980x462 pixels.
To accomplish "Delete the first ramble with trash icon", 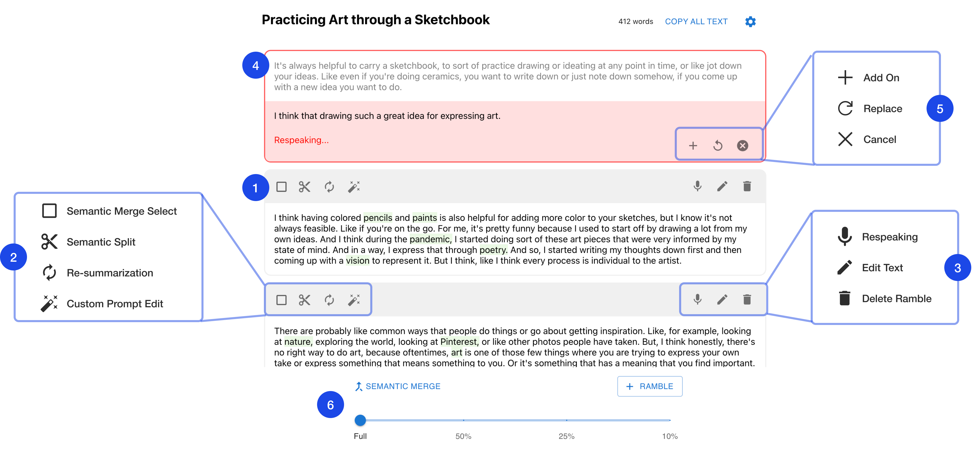I will (747, 186).
